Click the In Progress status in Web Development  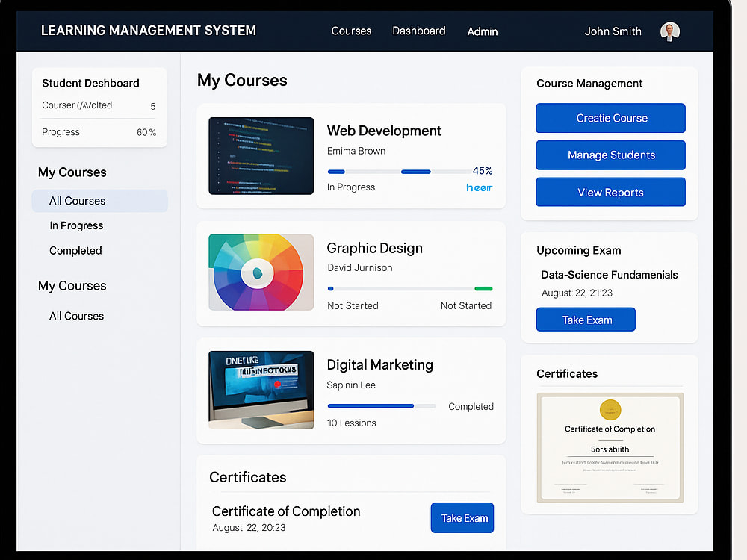click(x=350, y=187)
